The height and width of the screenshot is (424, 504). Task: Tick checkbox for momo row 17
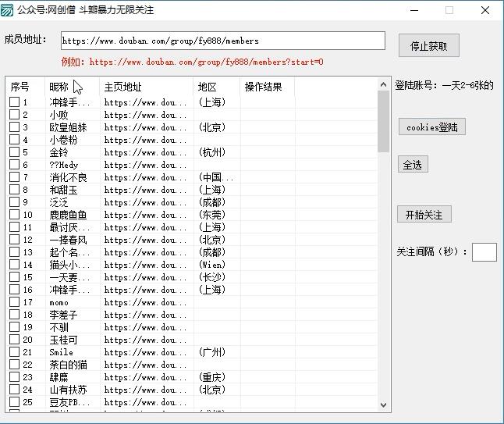click(x=14, y=302)
